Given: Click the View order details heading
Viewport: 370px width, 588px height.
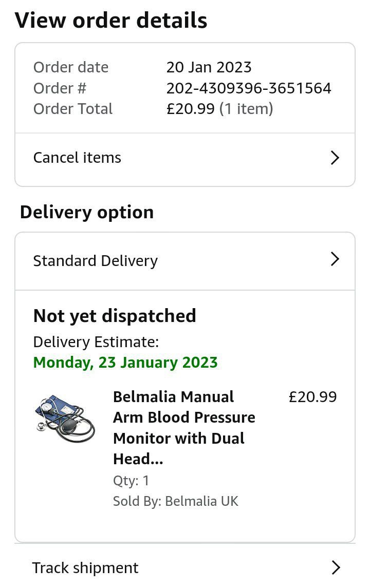Looking at the screenshot, I should click(111, 21).
